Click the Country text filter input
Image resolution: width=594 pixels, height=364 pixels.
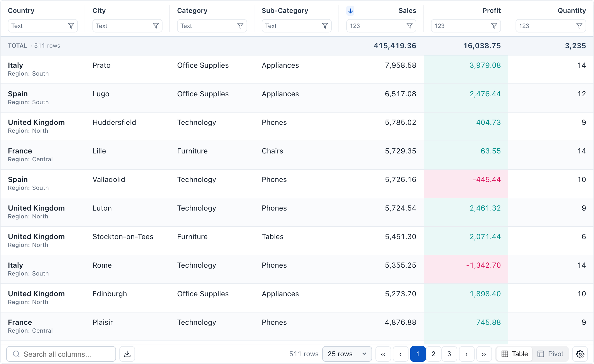[x=43, y=26]
